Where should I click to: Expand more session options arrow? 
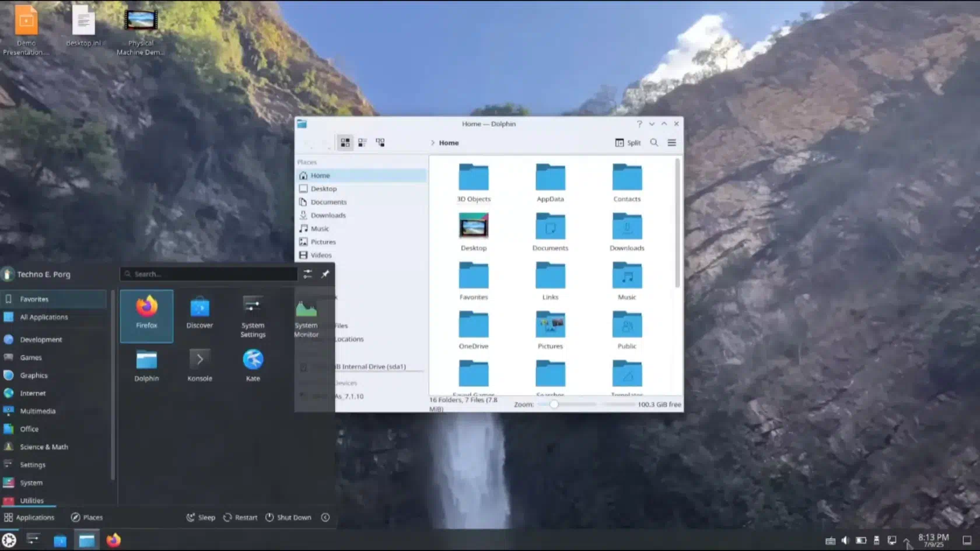click(x=325, y=517)
